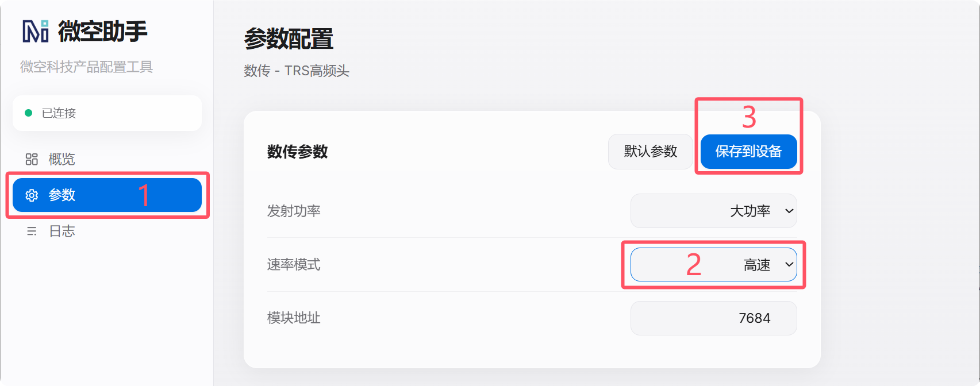Click the 微空助手 logo icon
This screenshot has width=980, height=386.
tap(36, 31)
